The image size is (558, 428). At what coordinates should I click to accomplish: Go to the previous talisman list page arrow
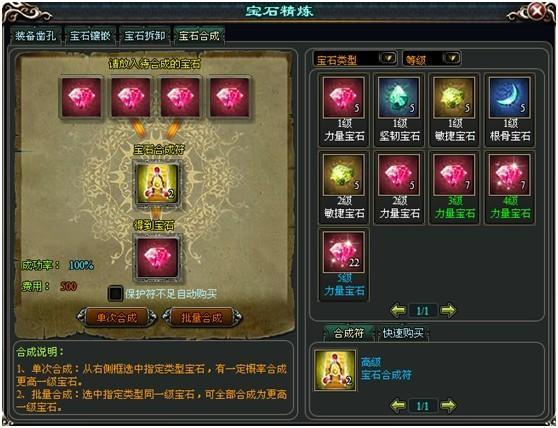point(398,406)
